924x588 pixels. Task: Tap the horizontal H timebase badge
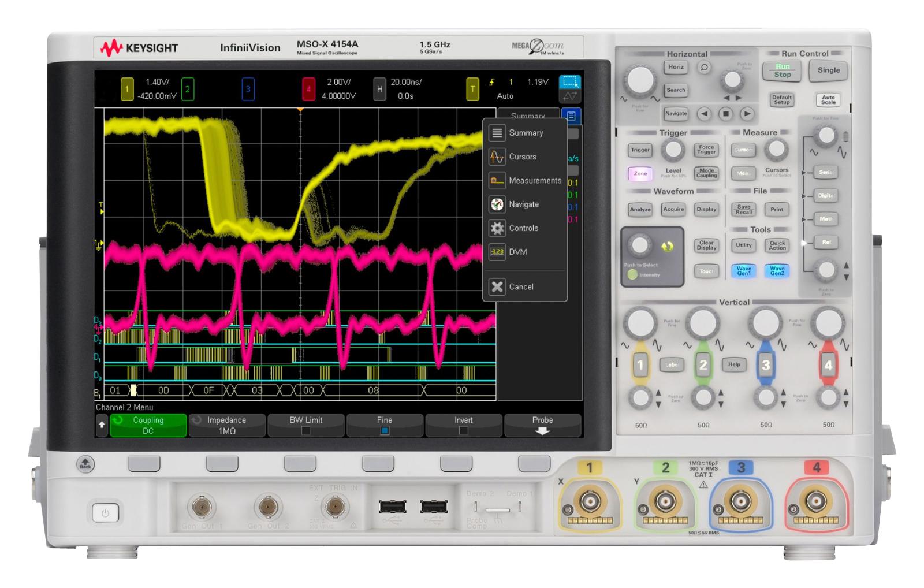tap(379, 89)
